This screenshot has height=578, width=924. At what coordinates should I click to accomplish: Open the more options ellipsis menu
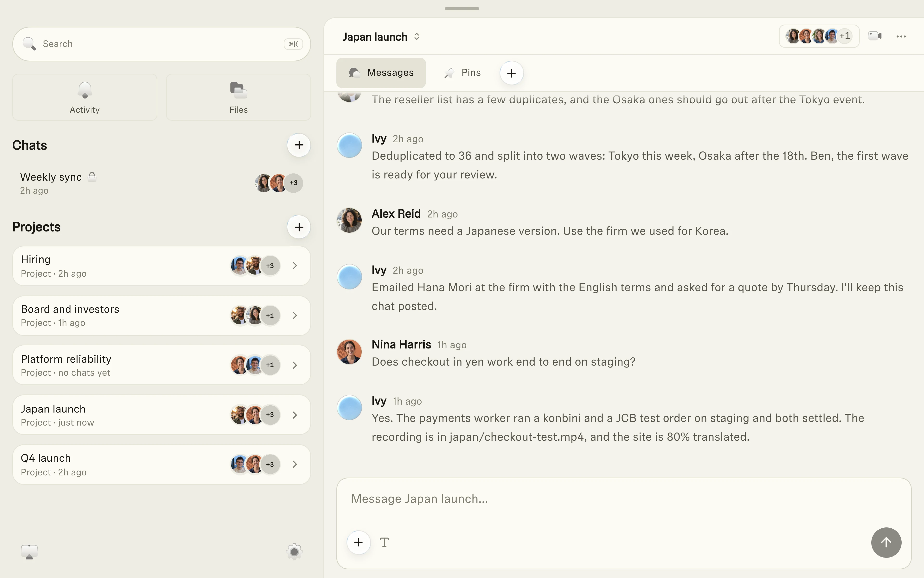pos(901,36)
